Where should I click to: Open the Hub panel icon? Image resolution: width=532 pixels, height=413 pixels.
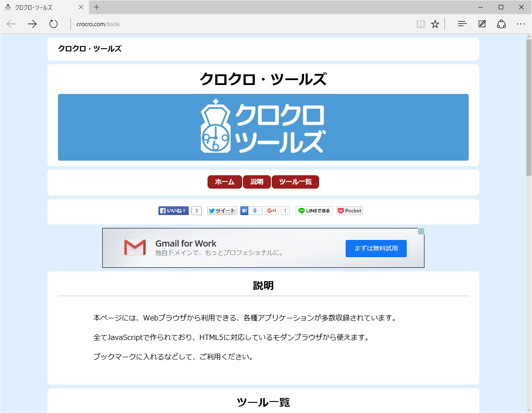click(x=462, y=24)
